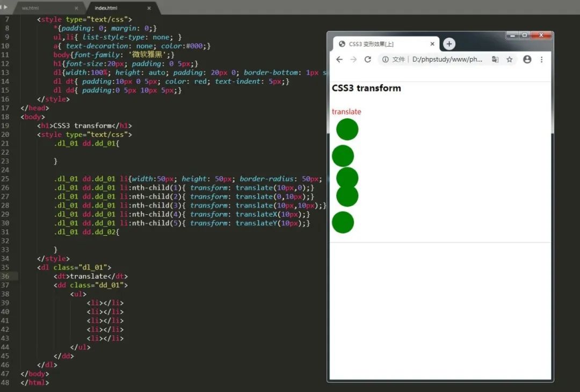The width and height of the screenshot is (580, 392).
Task: Bookmark this page with the star icon
Action: tap(509, 60)
